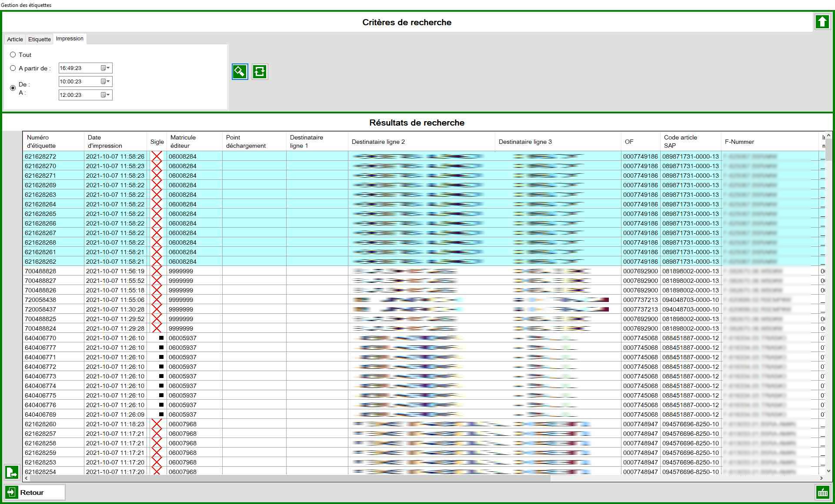Click red X sigle of label 621628272

[x=157, y=156]
